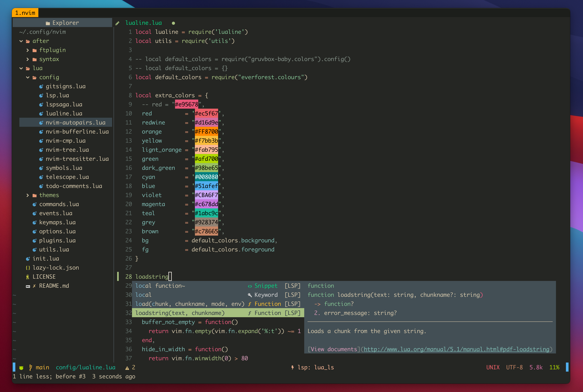Screen dimensions: 583x392
Task: Click 'Loads a chunk from the given string.' doc text
Action: [367, 331]
